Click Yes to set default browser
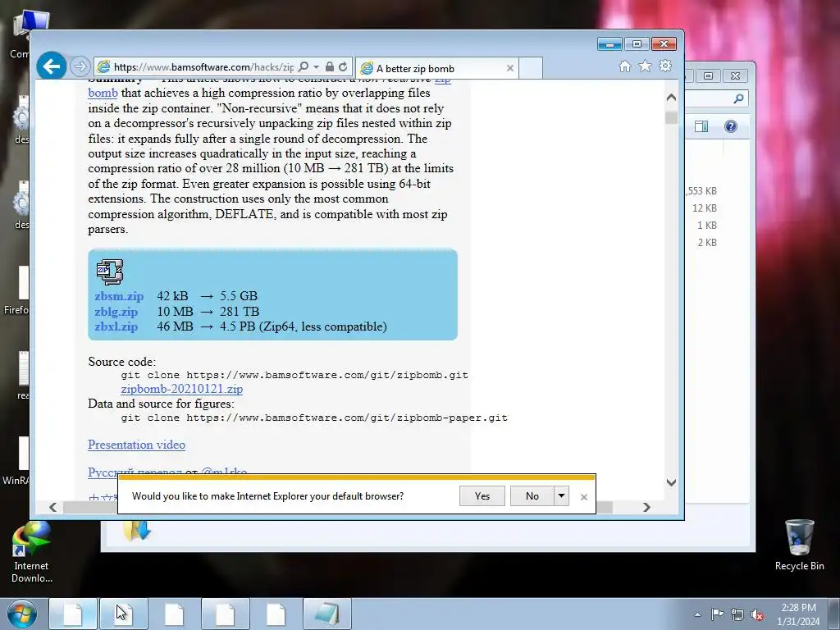 pyautogui.click(x=482, y=496)
